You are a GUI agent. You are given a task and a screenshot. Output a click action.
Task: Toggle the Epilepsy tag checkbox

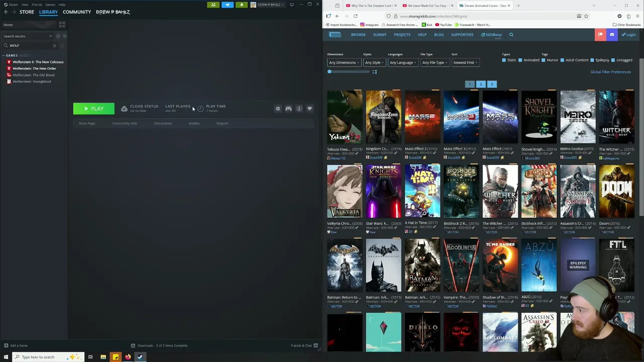(592, 60)
